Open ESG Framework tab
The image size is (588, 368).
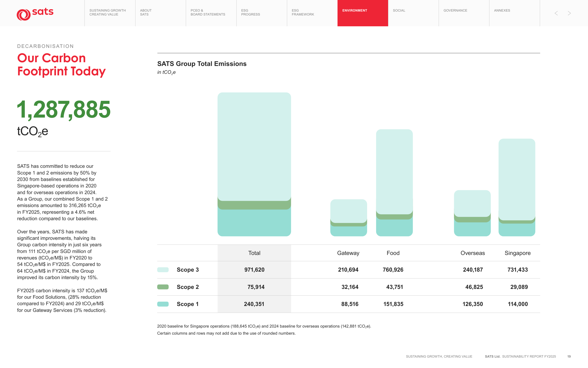[x=312, y=13]
